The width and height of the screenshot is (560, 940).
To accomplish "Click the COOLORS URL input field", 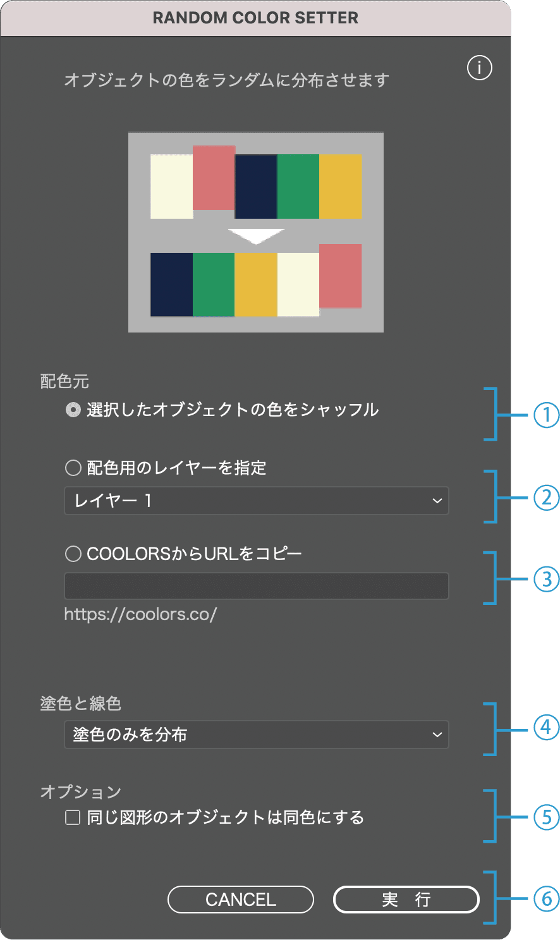I will pyautogui.click(x=256, y=585).
